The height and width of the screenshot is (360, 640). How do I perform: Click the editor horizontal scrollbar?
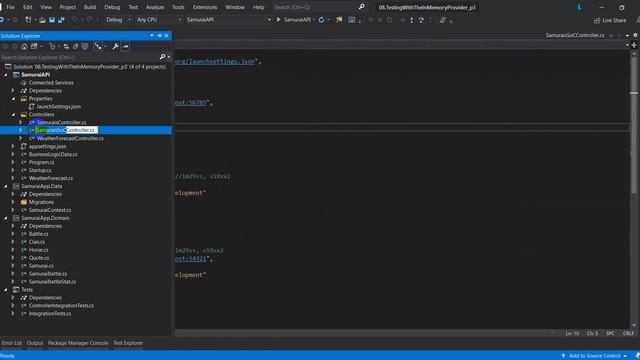(363, 333)
